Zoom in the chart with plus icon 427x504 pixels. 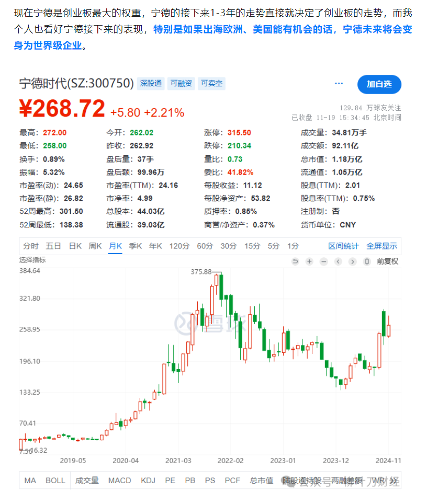coord(309,261)
